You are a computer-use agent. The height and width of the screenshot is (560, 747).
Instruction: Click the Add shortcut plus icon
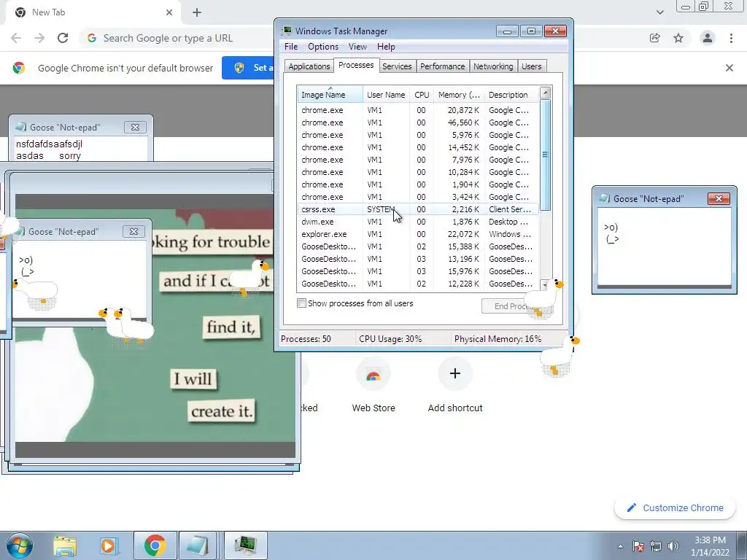coord(455,373)
